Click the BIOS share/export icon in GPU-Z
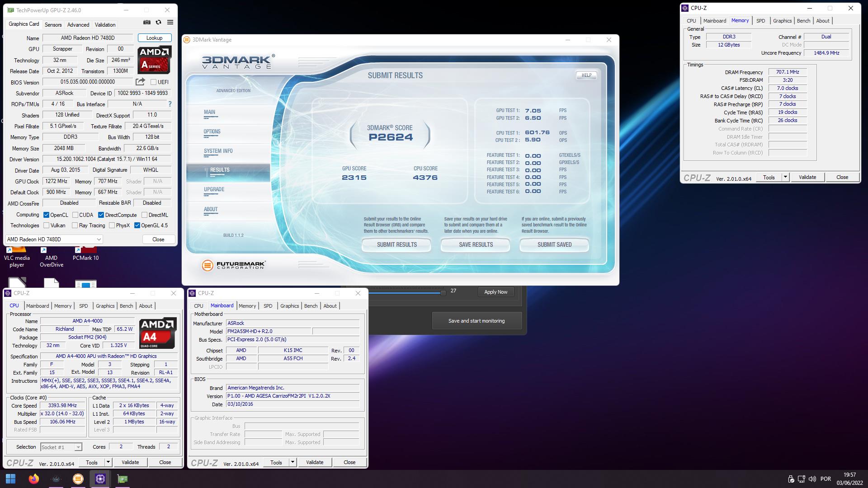The image size is (868, 488). (x=140, y=82)
